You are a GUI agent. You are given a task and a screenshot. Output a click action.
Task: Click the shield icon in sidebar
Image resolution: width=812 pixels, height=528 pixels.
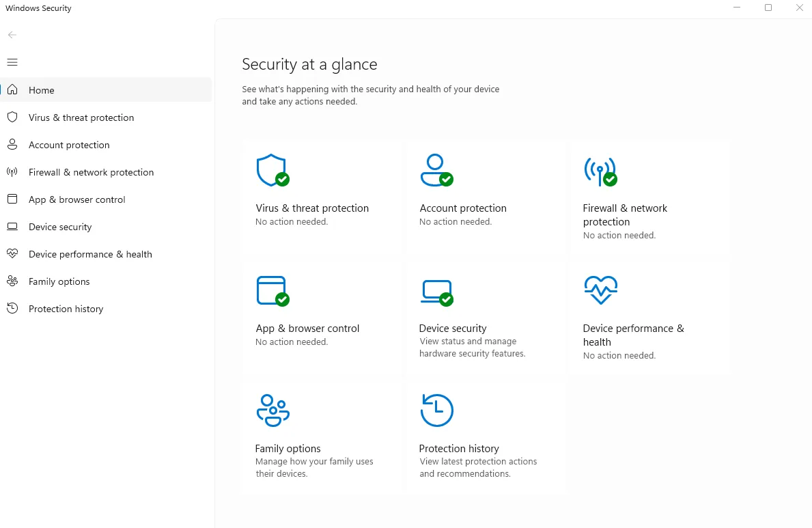coord(12,117)
